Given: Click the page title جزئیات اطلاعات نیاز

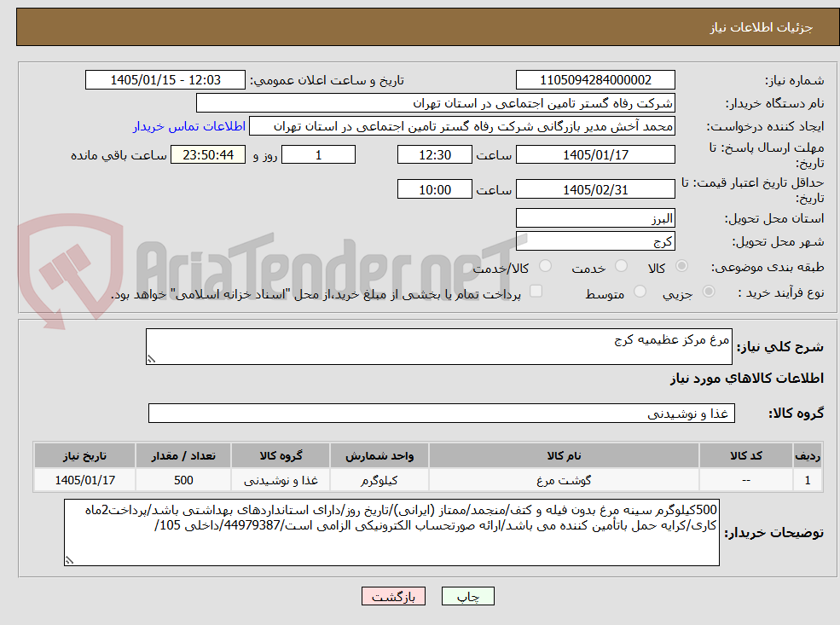Looking at the screenshot, I should tap(762, 27).
